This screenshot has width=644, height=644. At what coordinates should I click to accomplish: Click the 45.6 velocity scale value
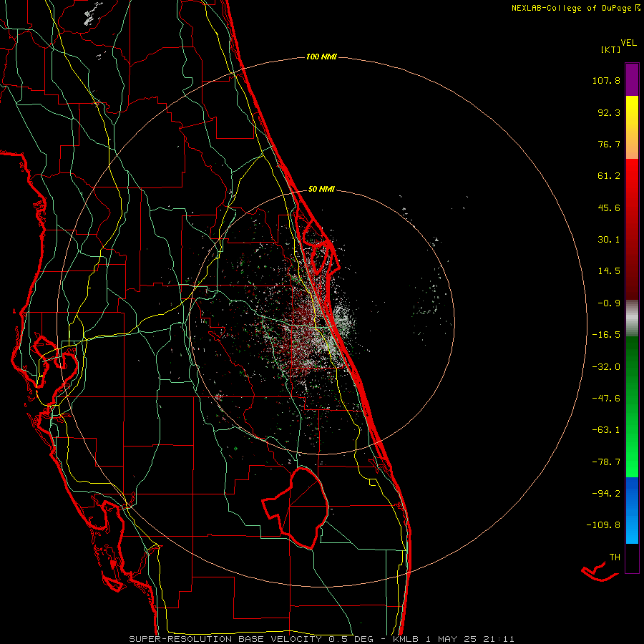click(609, 208)
